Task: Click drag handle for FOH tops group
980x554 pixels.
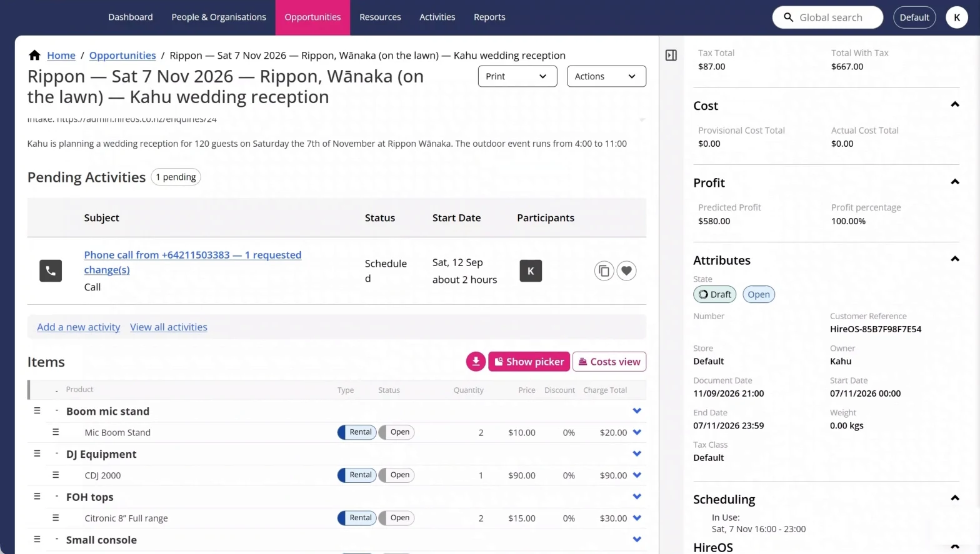Action: 37,496
